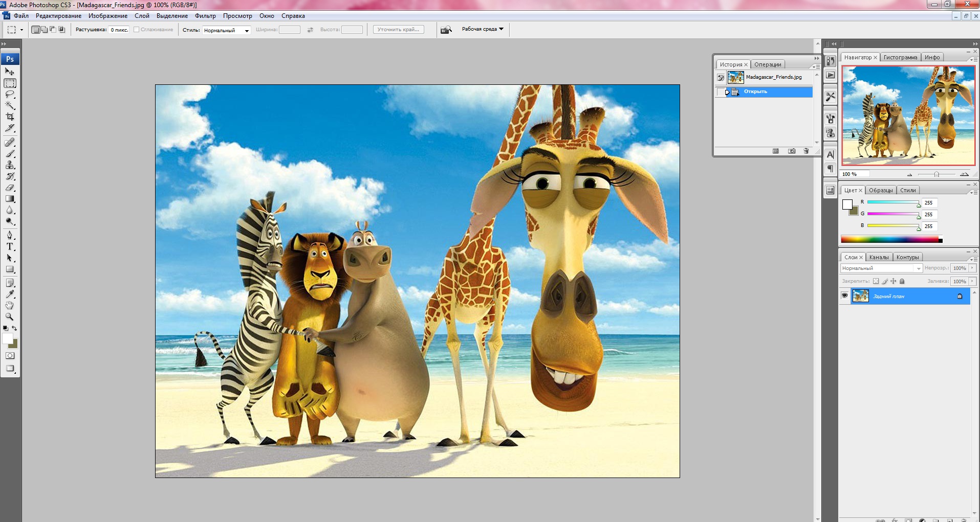Select the Hand tool
This screenshot has width=980, height=522.
point(10,305)
